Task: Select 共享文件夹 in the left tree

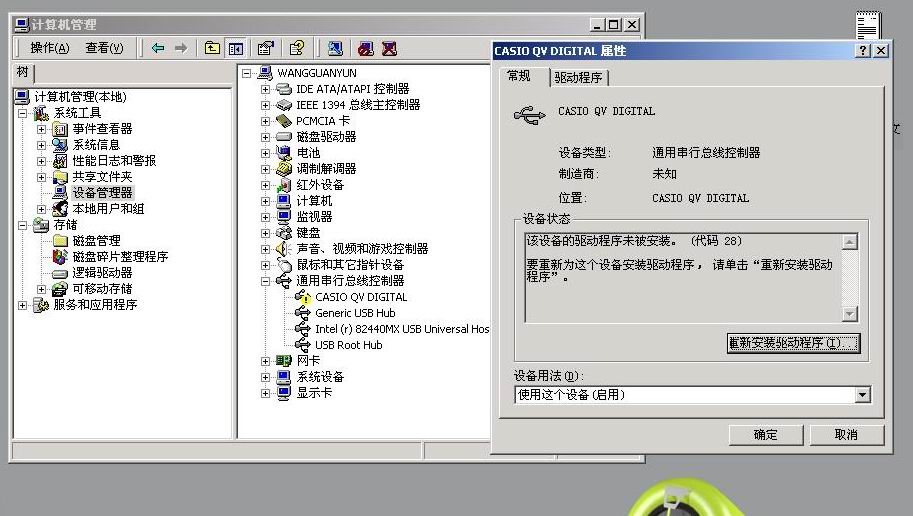Action: (x=102, y=176)
